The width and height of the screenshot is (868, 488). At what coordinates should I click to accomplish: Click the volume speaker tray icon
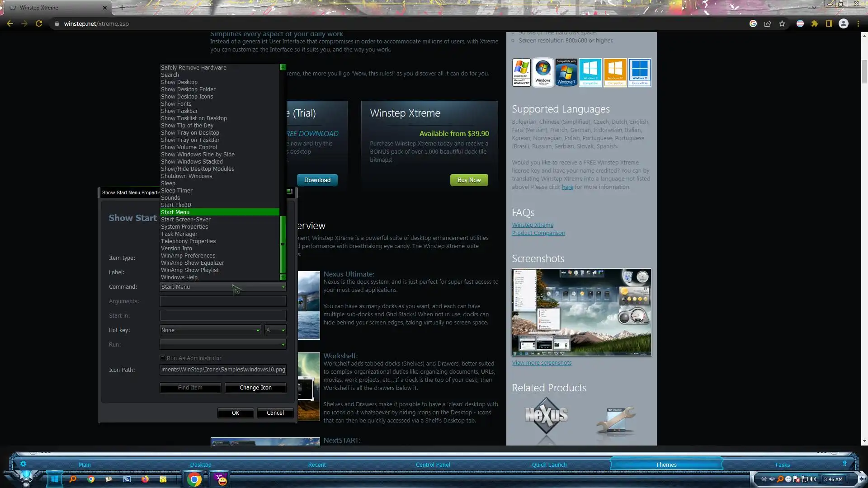tap(813, 479)
